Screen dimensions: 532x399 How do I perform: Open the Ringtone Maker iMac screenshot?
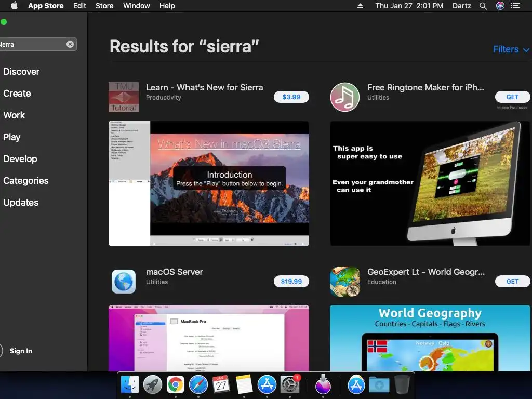pos(430,183)
